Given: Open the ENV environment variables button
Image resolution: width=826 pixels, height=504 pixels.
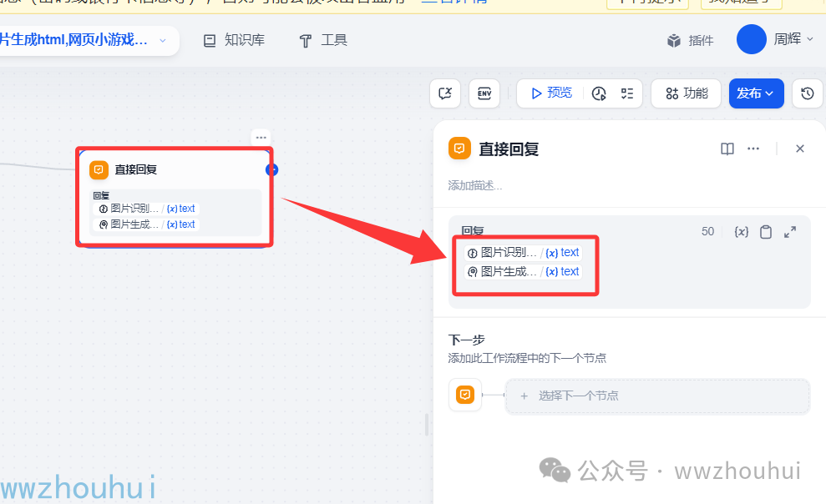Looking at the screenshot, I should (484, 93).
